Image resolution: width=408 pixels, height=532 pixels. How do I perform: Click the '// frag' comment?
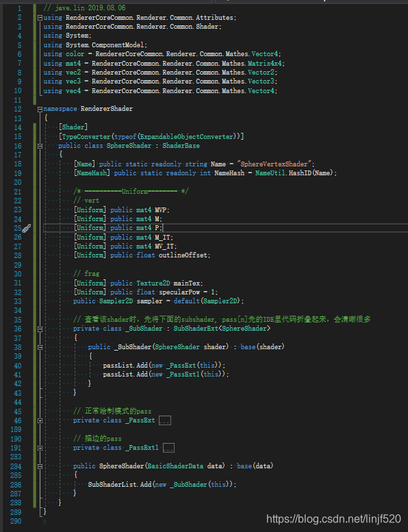(x=86, y=273)
